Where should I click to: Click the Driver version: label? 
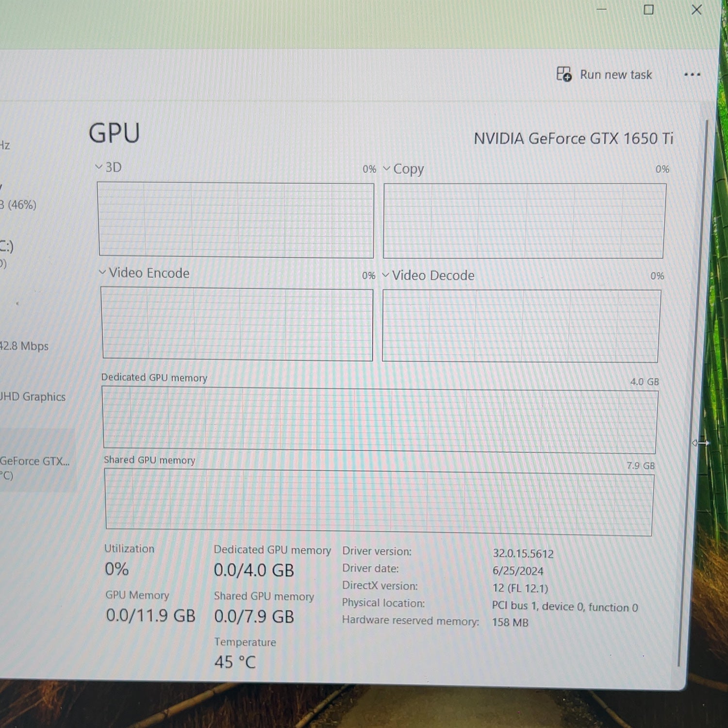pos(377,551)
